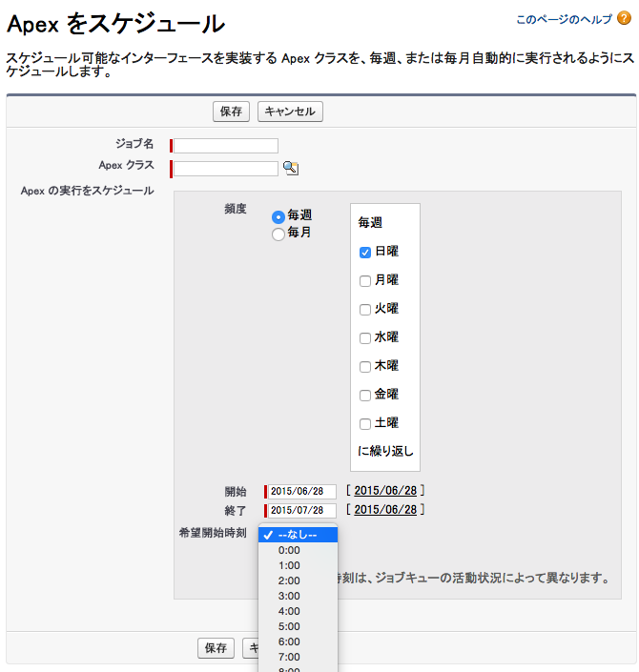This screenshot has width=639, height=672.
Task: Uncheck the 日曜 checkbox
Action: point(365,253)
